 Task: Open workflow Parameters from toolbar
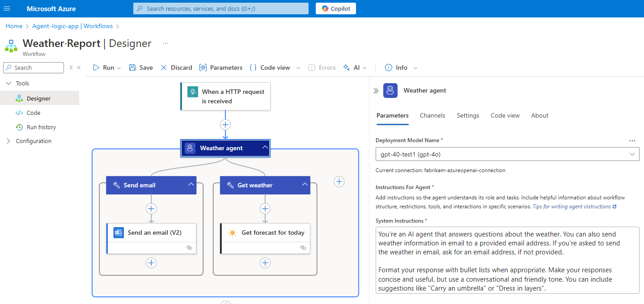point(221,68)
